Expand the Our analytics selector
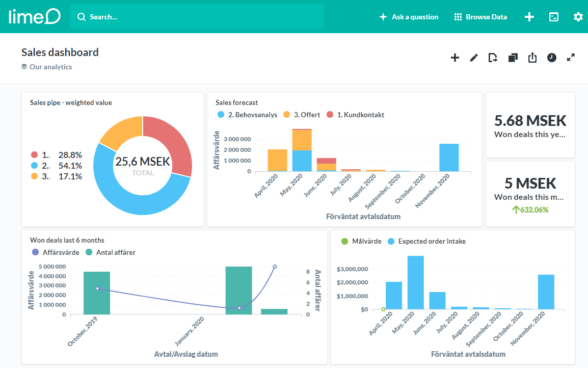 point(46,67)
